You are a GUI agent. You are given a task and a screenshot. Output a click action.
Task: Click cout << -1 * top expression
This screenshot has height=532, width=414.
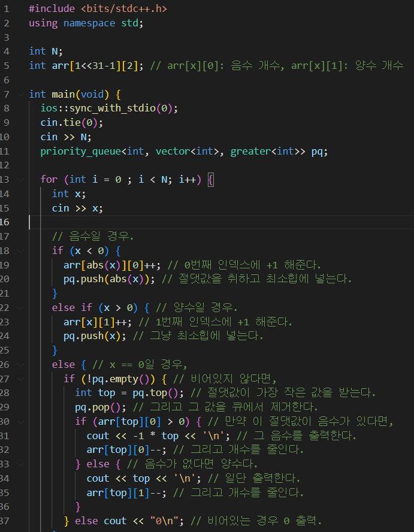coord(132,436)
